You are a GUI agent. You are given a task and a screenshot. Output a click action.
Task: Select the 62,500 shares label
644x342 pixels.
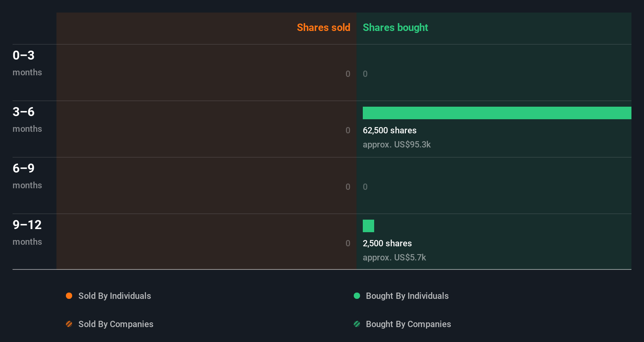click(389, 130)
